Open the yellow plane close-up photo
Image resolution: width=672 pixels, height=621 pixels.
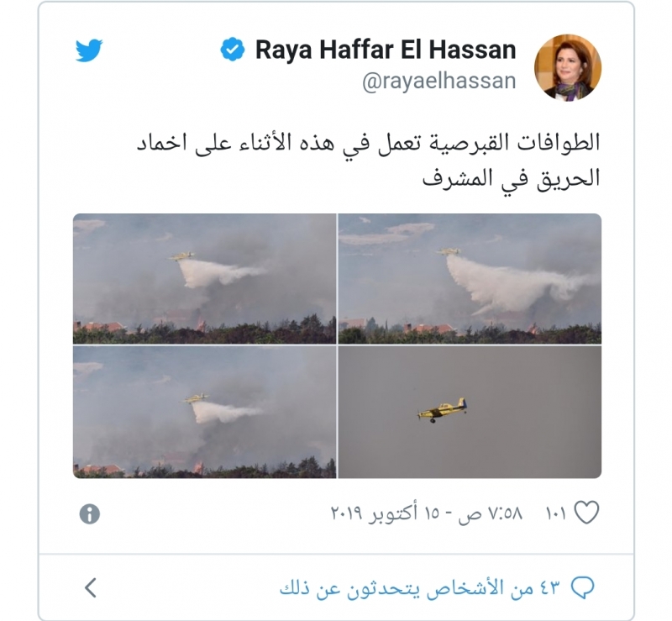click(470, 412)
